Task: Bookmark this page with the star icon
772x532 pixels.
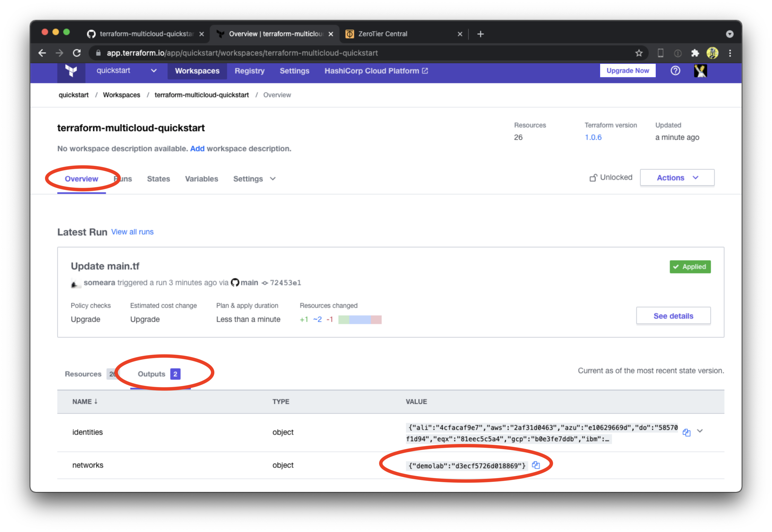Action: tap(638, 53)
